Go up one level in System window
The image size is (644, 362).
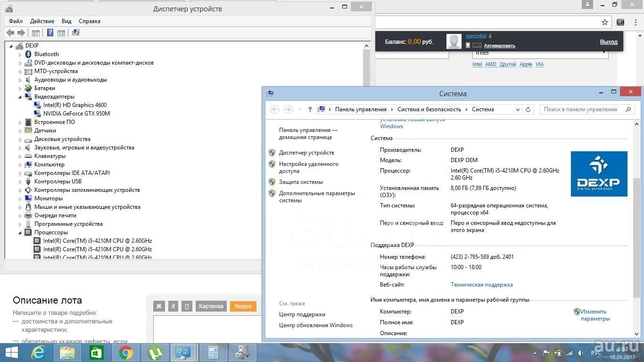310,109
